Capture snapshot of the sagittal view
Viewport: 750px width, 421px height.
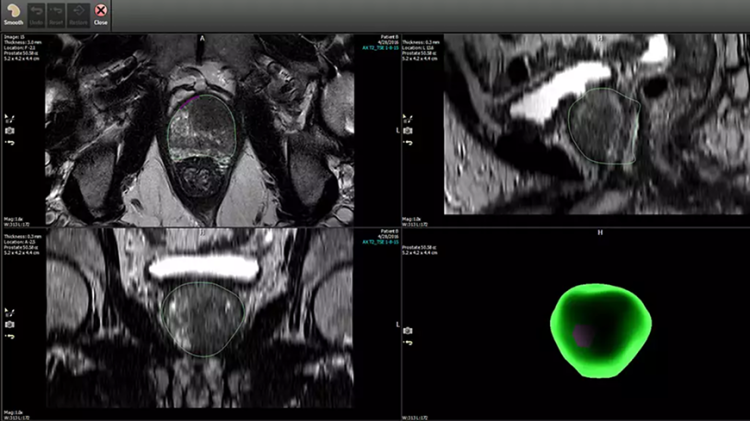coord(407,130)
